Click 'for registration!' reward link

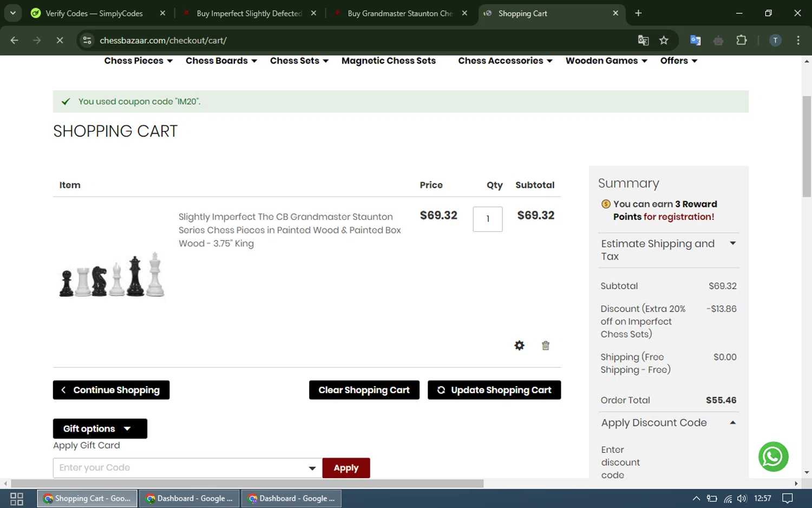pos(679,217)
